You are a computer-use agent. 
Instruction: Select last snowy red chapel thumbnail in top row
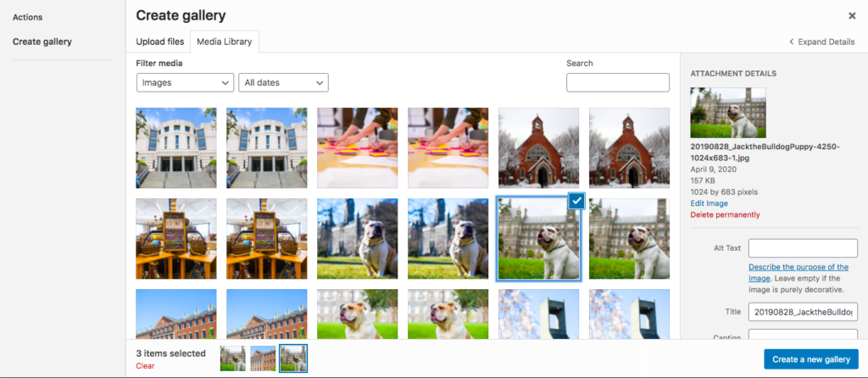(x=630, y=147)
